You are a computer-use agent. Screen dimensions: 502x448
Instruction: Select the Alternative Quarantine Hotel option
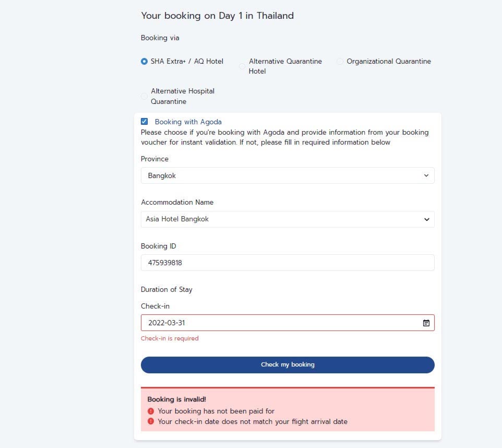click(x=242, y=66)
